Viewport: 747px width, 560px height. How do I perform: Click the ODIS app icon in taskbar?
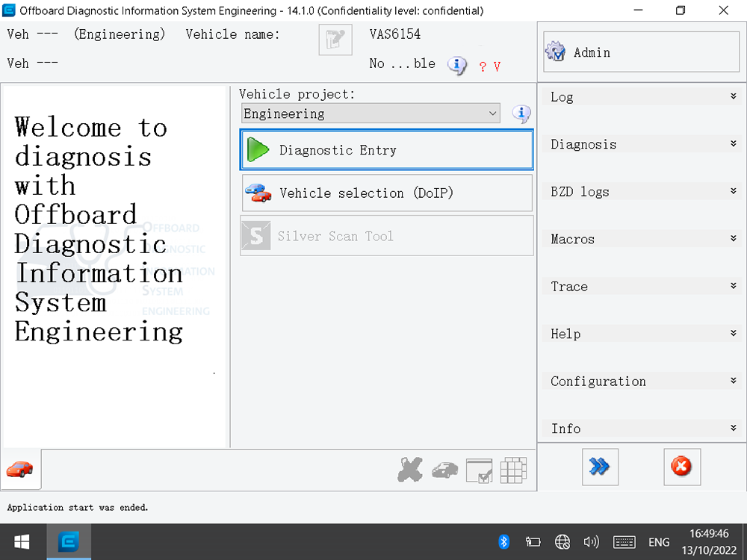coord(69,542)
